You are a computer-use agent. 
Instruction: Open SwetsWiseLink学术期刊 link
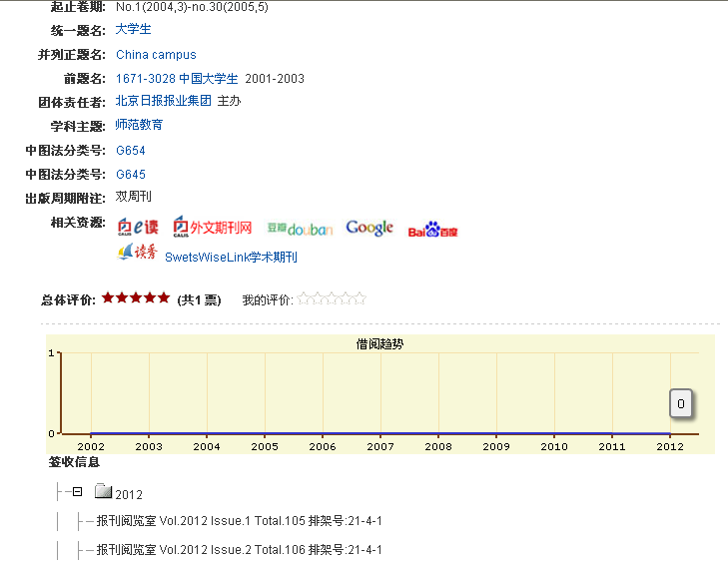pos(231,257)
